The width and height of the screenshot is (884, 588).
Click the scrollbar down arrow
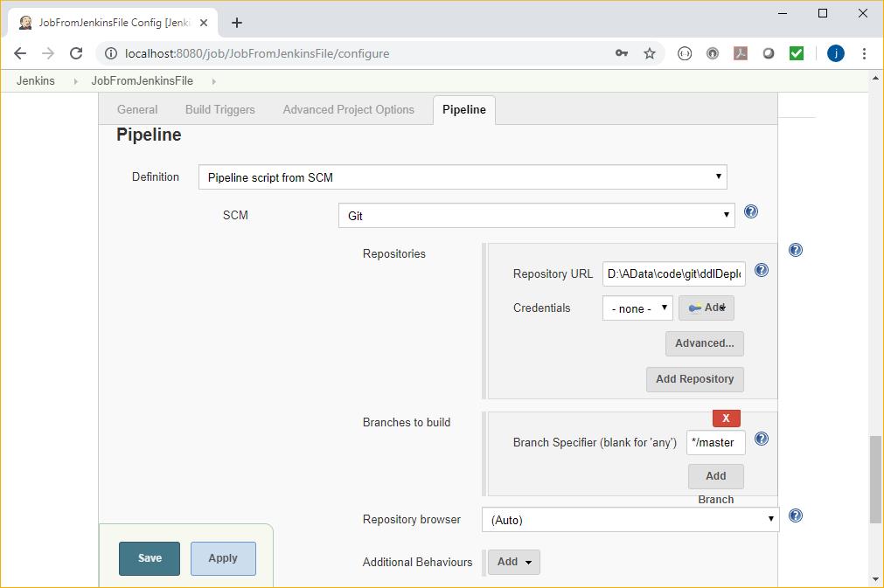coord(875,579)
